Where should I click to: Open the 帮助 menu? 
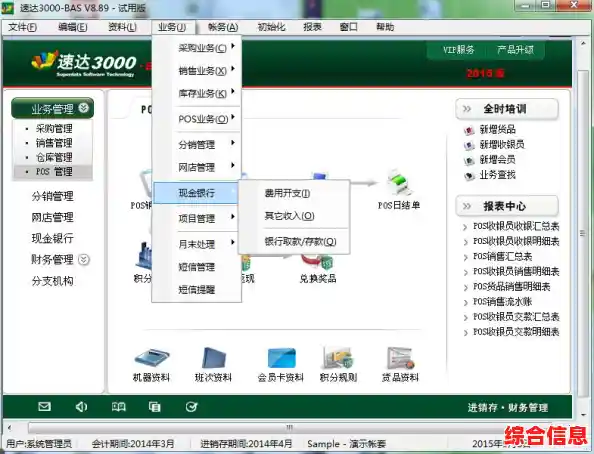click(x=385, y=27)
